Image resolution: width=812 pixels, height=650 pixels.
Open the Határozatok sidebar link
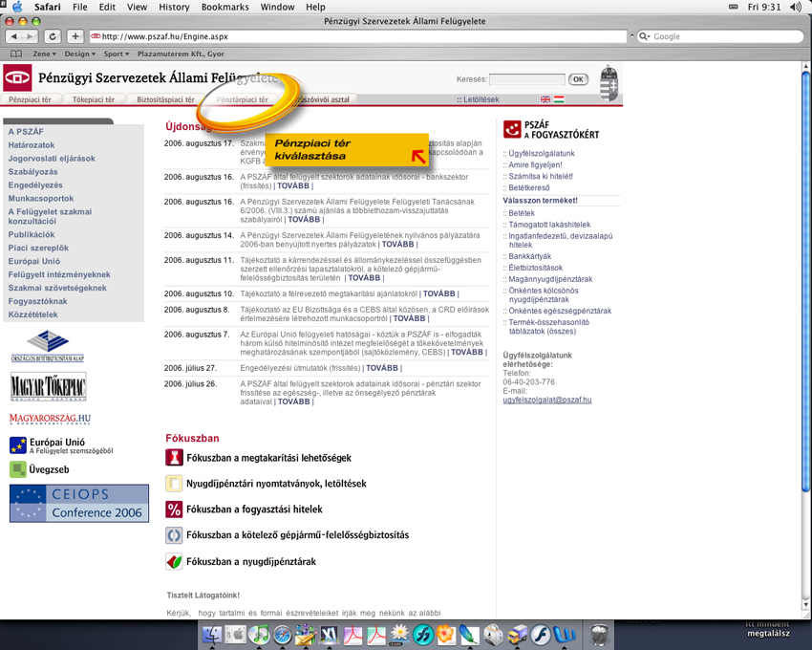pos(32,145)
